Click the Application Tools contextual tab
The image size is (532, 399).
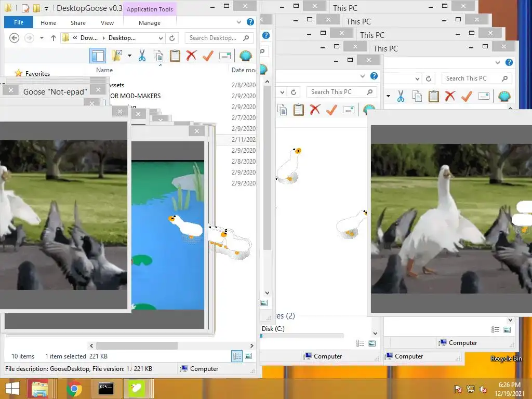tap(150, 9)
